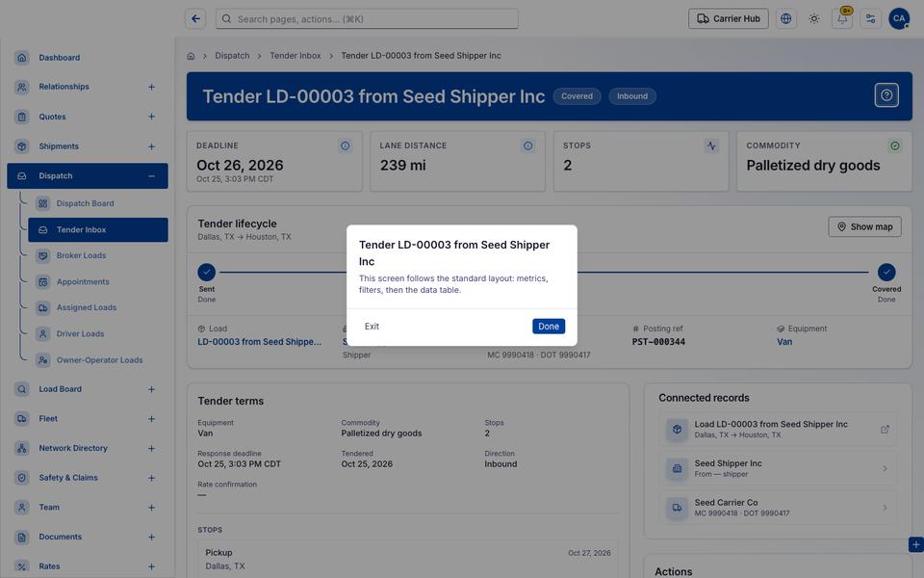Toggle the light/dark theme sun icon

(x=814, y=19)
